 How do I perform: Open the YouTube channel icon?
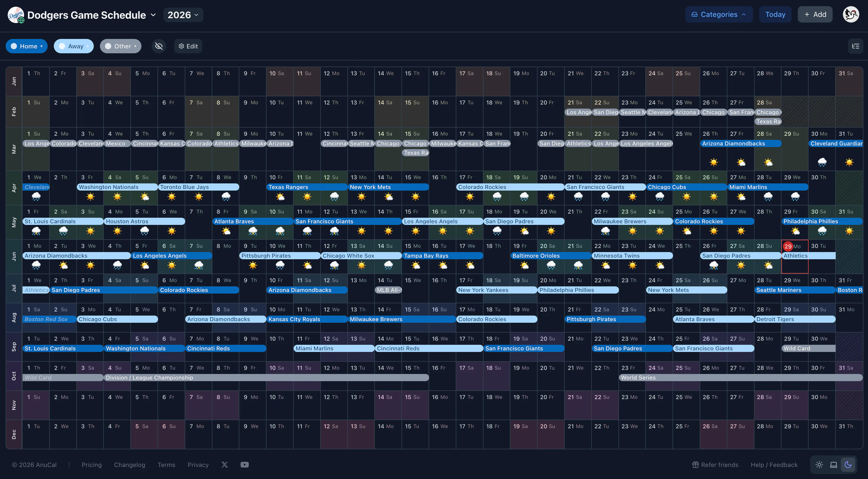coord(245,464)
